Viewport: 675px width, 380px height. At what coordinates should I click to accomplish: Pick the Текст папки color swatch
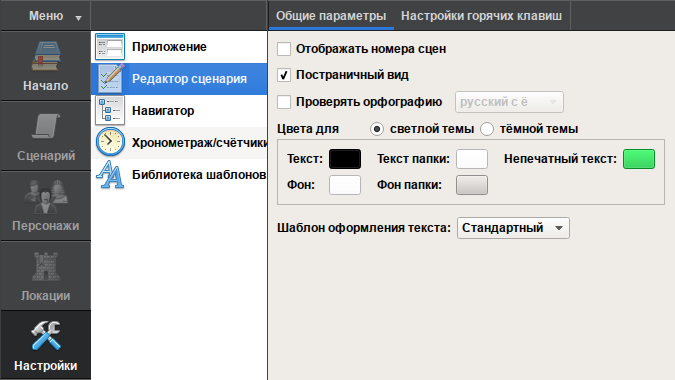click(x=472, y=159)
